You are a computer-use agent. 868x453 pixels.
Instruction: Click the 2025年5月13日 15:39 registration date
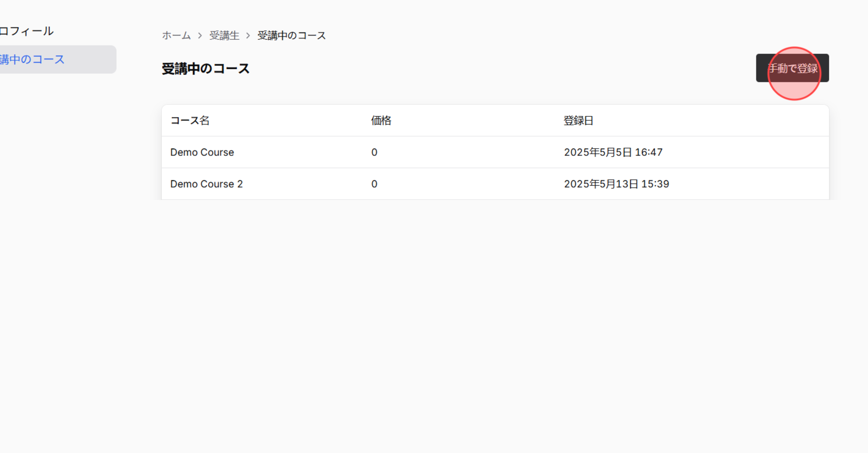(616, 183)
